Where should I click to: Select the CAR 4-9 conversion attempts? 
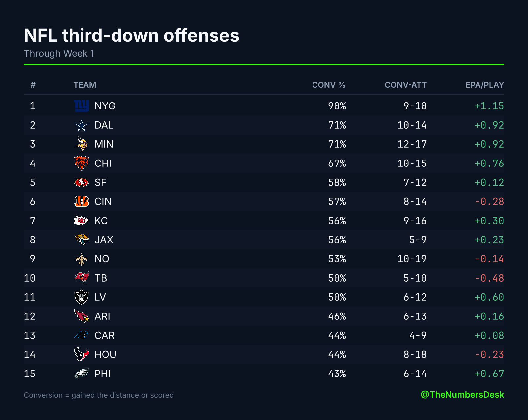point(418,335)
